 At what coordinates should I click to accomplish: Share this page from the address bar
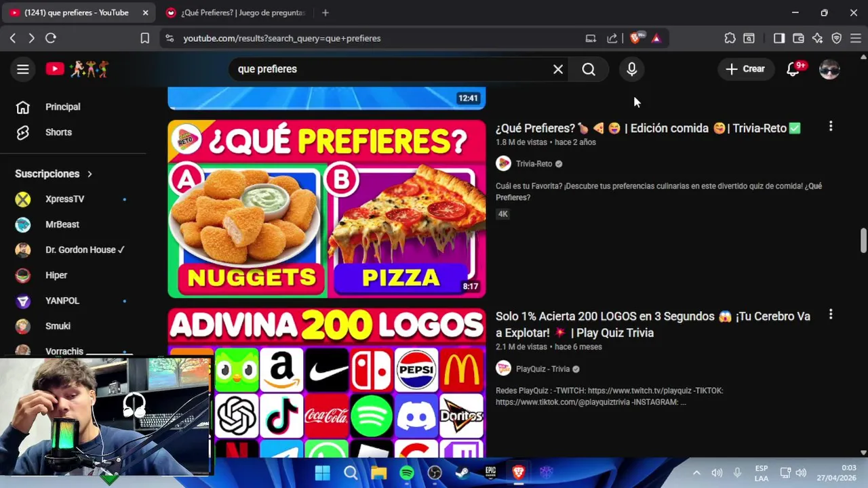[x=612, y=39]
